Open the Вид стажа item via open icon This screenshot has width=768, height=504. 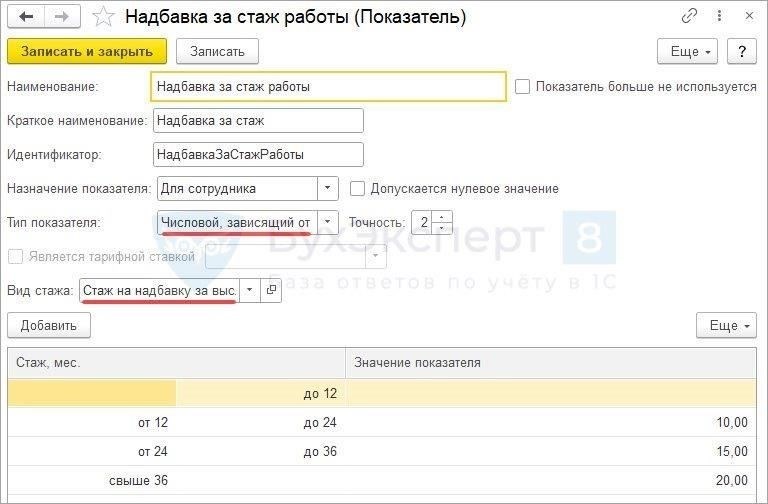[x=271, y=290]
